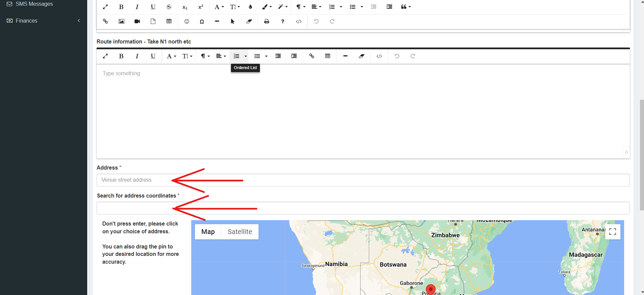Click the select all cursor icon
644x295 pixels.
tap(233, 21)
